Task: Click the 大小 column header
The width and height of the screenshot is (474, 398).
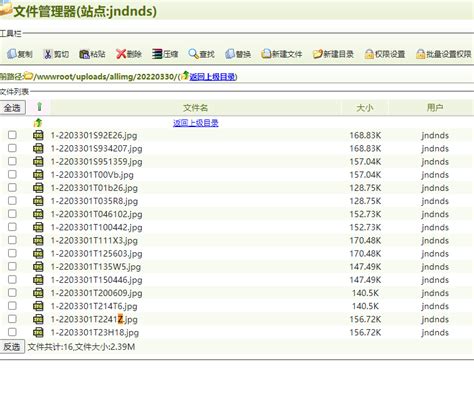Action: point(365,108)
